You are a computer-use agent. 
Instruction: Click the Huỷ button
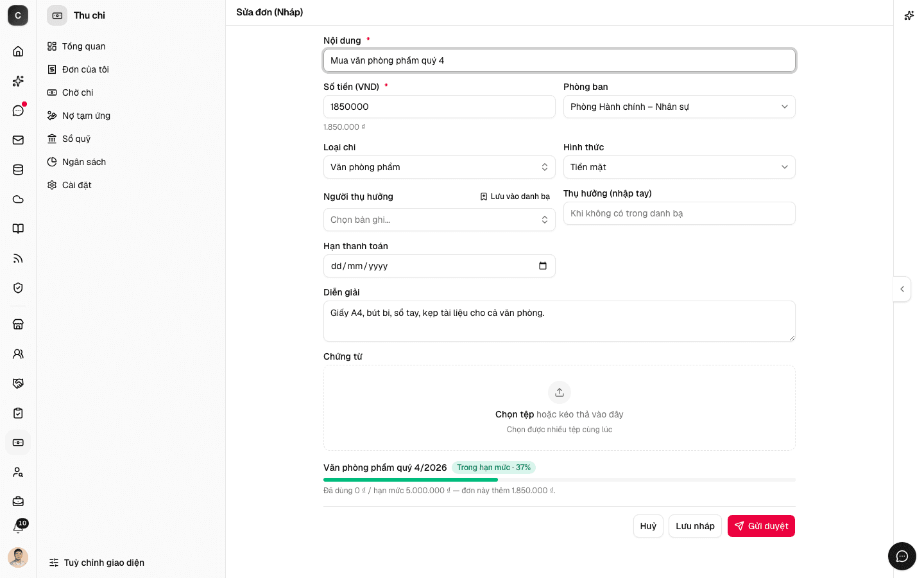648,526
